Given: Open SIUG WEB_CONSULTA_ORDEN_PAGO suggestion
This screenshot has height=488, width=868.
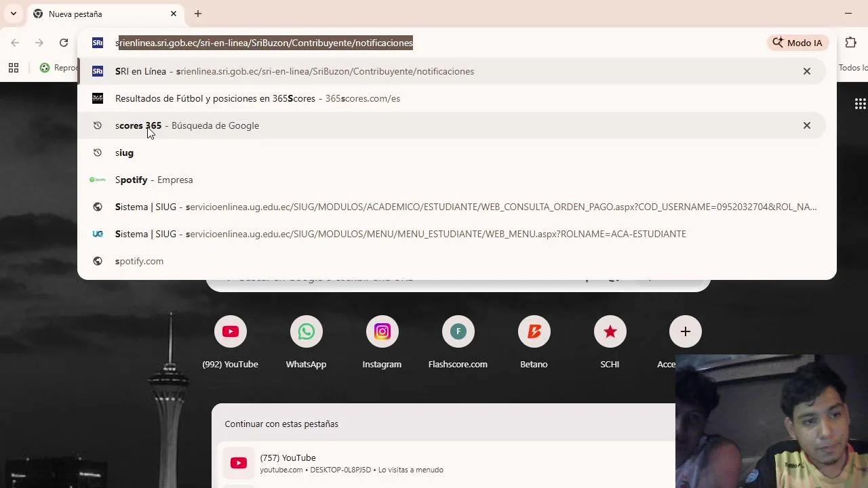Looking at the screenshot, I should (451, 207).
